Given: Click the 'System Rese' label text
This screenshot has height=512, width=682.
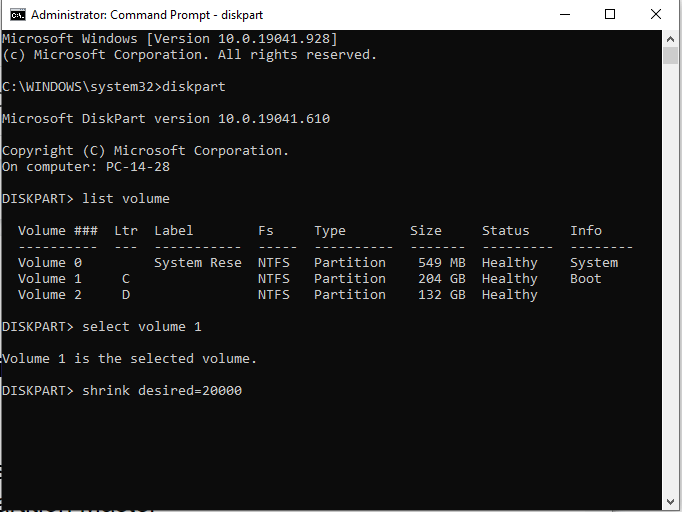Looking at the screenshot, I should point(198,263).
